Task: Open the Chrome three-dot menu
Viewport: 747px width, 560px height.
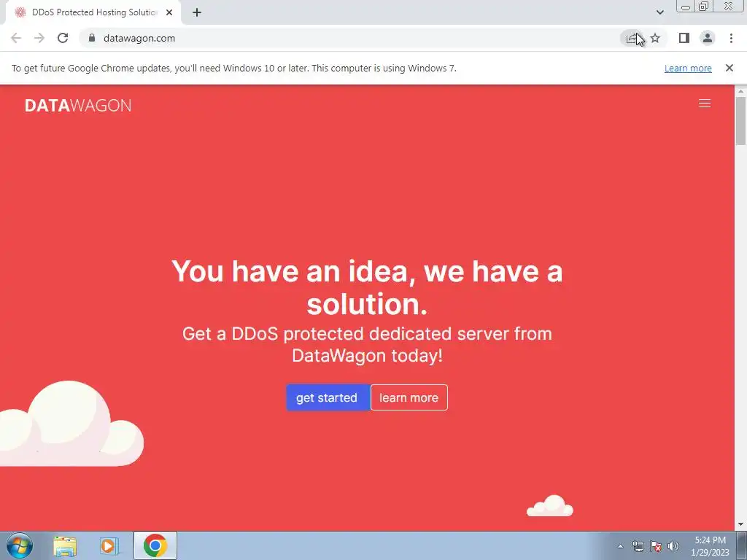Action: click(731, 38)
